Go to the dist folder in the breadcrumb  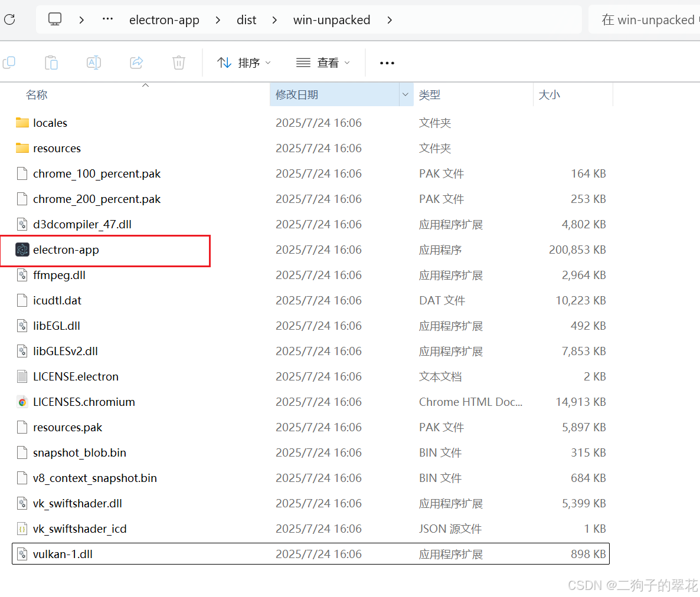click(247, 20)
